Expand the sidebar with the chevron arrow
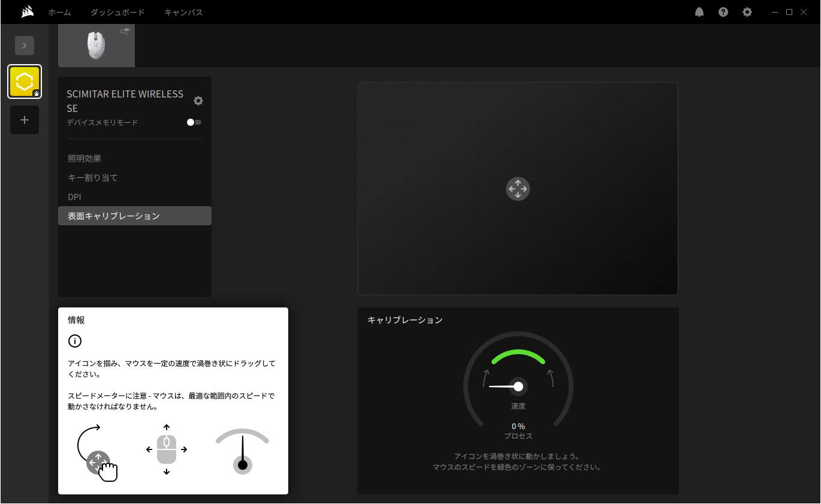 (x=24, y=45)
